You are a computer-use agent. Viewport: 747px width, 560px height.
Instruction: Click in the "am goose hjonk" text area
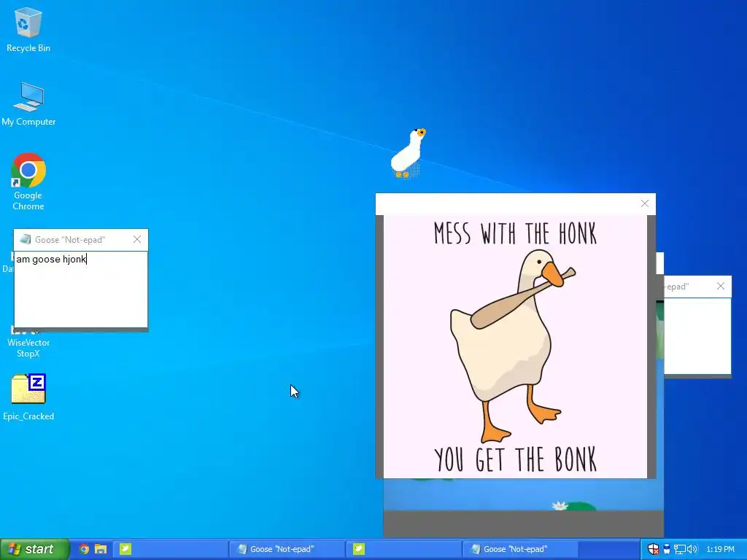(81, 289)
